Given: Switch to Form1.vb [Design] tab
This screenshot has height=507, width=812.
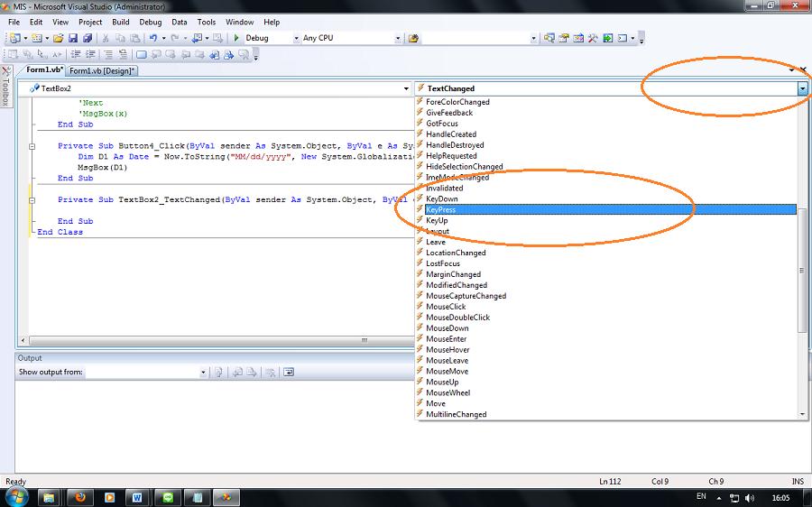Looking at the screenshot, I should tap(102, 70).
